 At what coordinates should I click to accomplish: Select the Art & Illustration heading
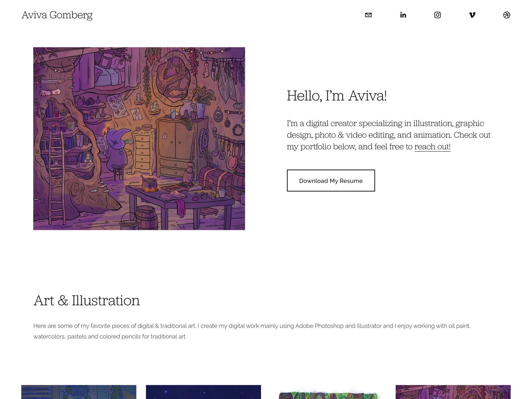click(x=86, y=300)
